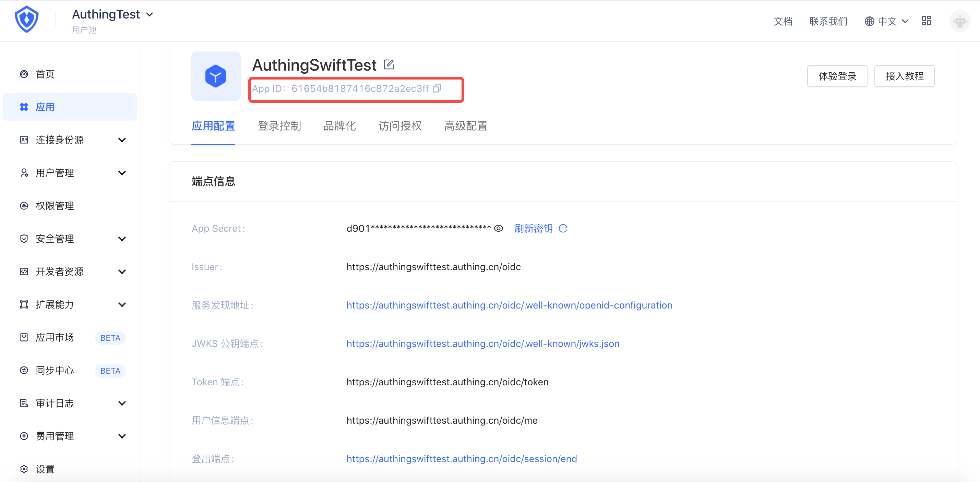Expand the 开发者资源 chevron
Image resolution: width=980 pixels, height=482 pixels.
tap(122, 272)
